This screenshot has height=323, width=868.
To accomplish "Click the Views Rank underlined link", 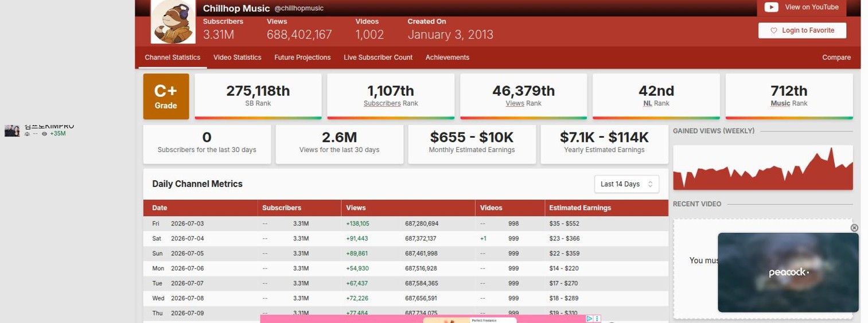I will [x=515, y=104].
